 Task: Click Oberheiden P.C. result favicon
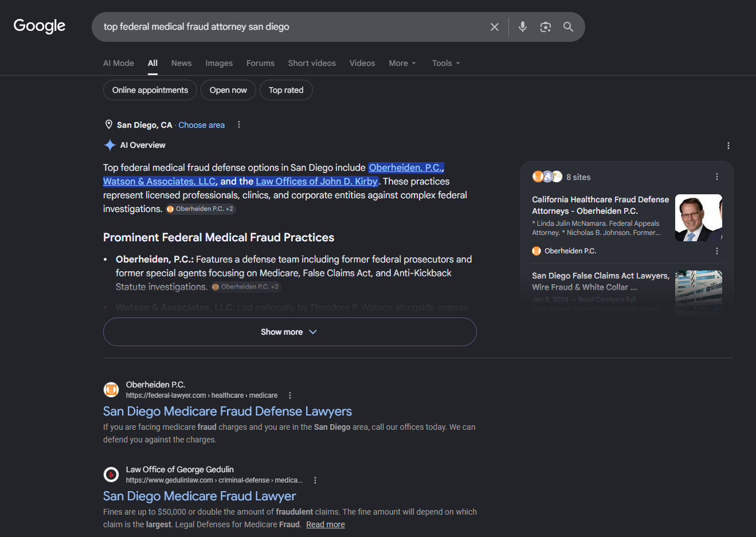pos(111,390)
